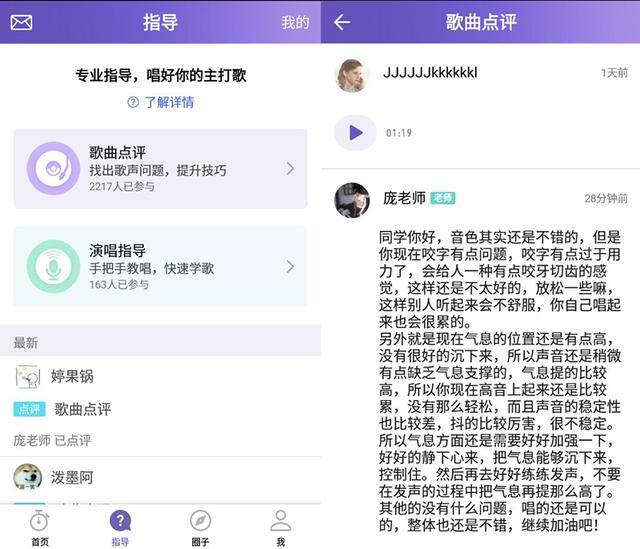Select user 泼墨阿 in list
640x549 pixels.
pyautogui.click(x=72, y=477)
